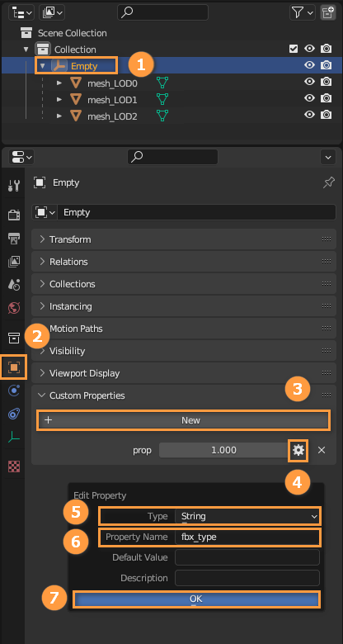Hide mesh_LOD0 in the viewport

[x=309, y=82]
